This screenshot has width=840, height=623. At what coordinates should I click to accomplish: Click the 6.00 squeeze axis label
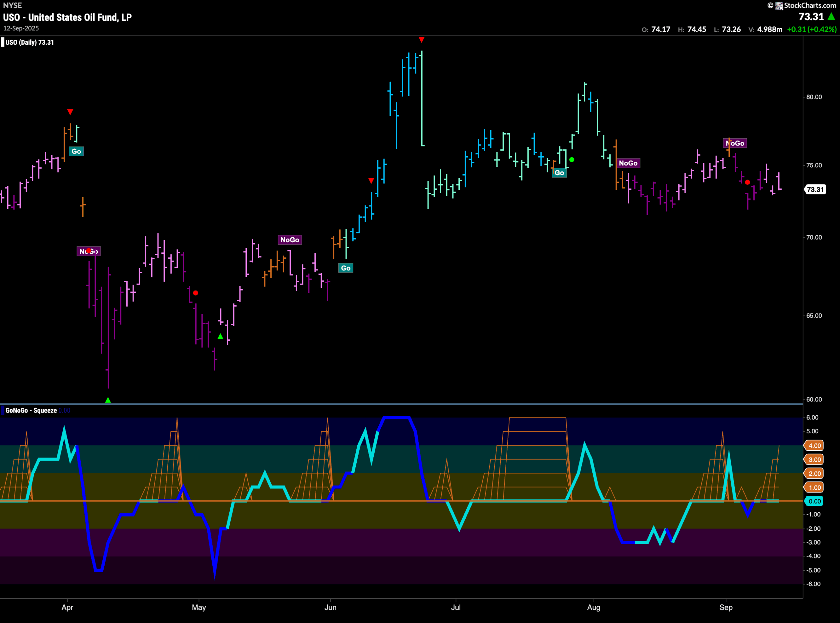tap(812, 418)
